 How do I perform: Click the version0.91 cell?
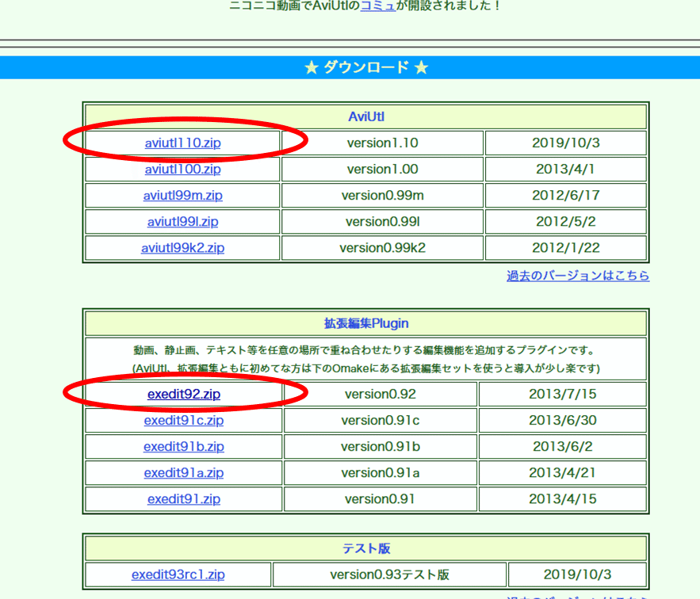tap(381, 499)
